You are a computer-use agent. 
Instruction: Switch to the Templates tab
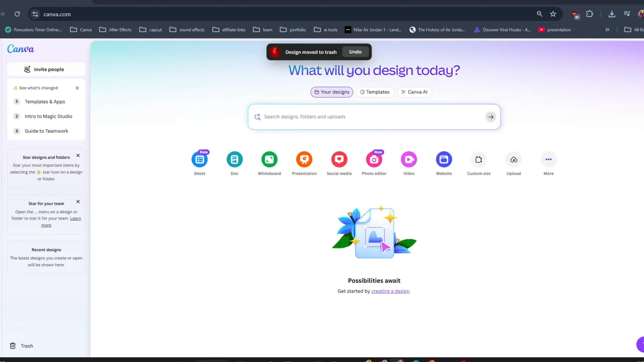coord(375,92)
